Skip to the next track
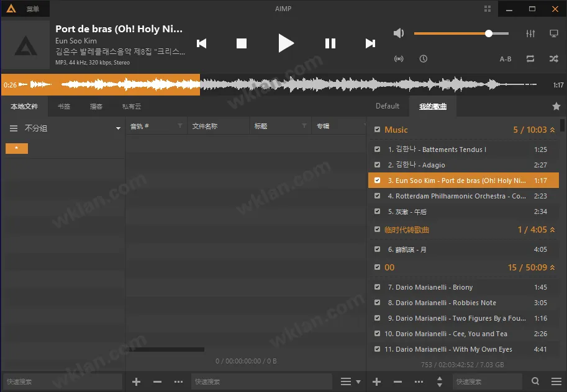This screenshot has width=567, height=392. [x=370, y=43]
